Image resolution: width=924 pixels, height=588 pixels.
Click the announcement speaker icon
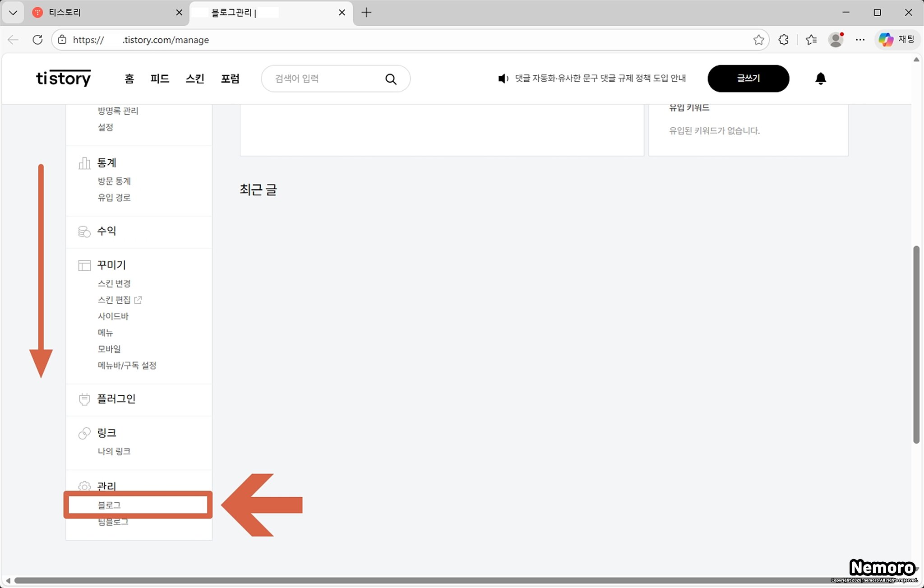[503, 79]
